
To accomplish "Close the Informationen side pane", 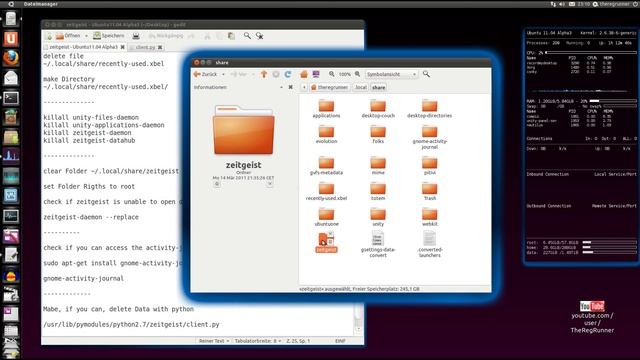I will 291,87.
